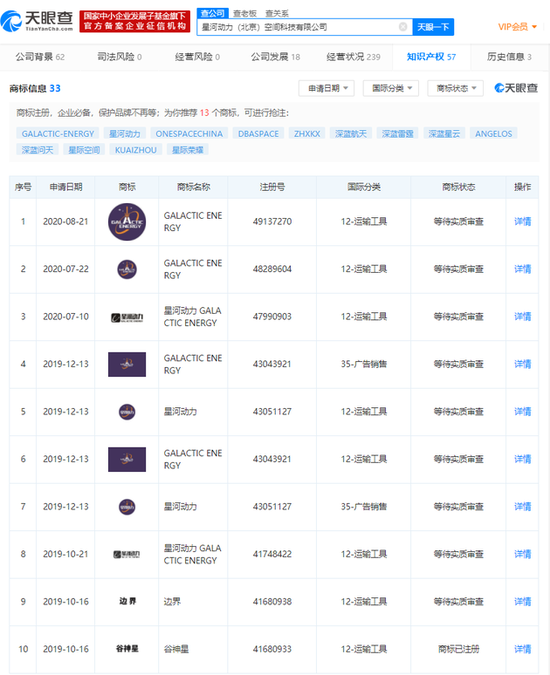Open the 谷神星 trademark image
This screenshot has width=550, height=675.
127,649
